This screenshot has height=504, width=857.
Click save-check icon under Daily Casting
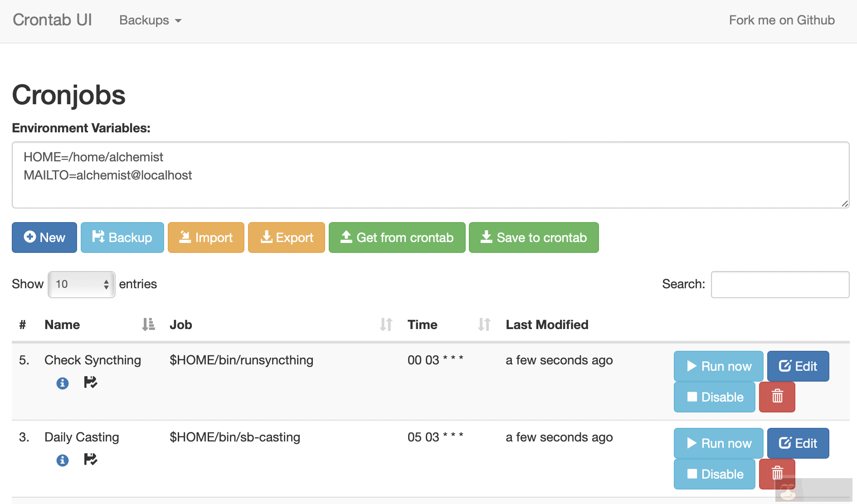tap(91, 460)
